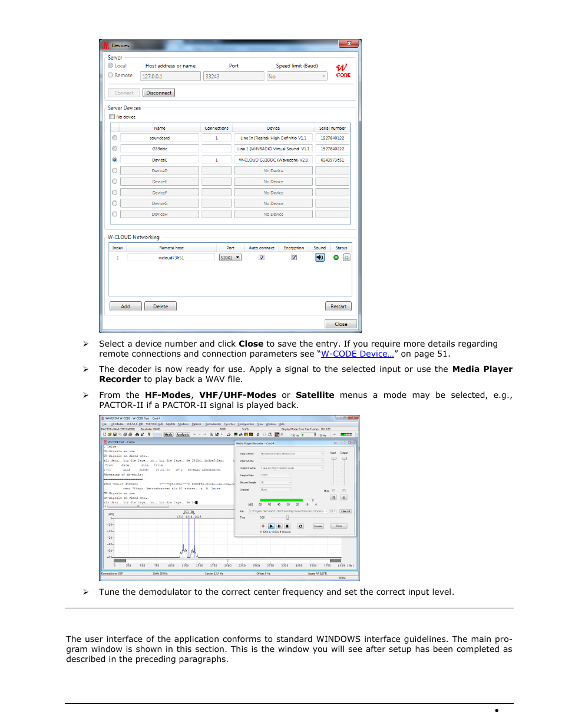This screenshot has width=562, height=728.
Task: Click the Save disk icon in the W-CODE toolbar
Action: [115, 434]
